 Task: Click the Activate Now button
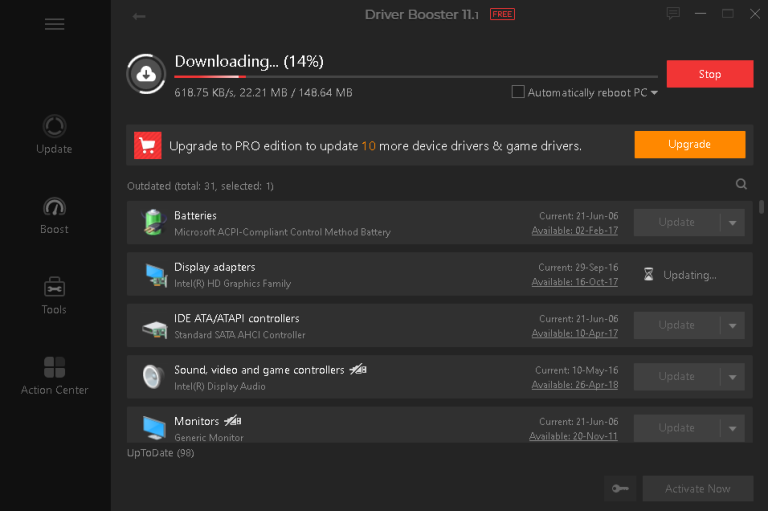coord(697,488)
